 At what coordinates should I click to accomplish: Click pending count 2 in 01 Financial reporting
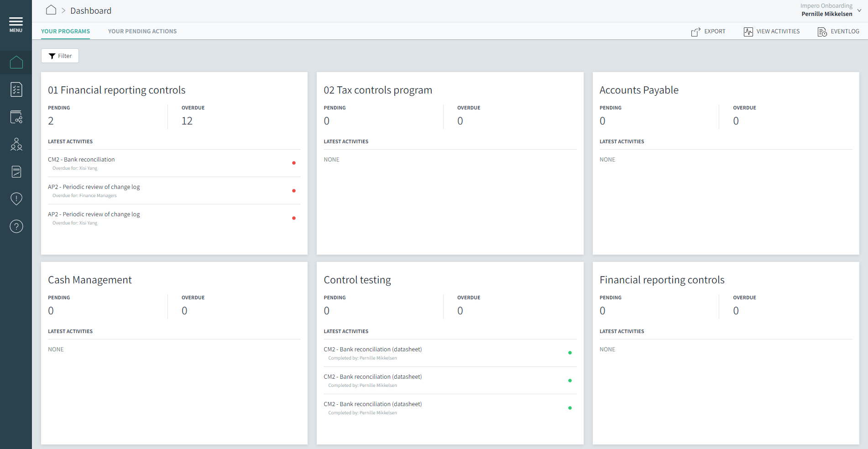[51, 121]
